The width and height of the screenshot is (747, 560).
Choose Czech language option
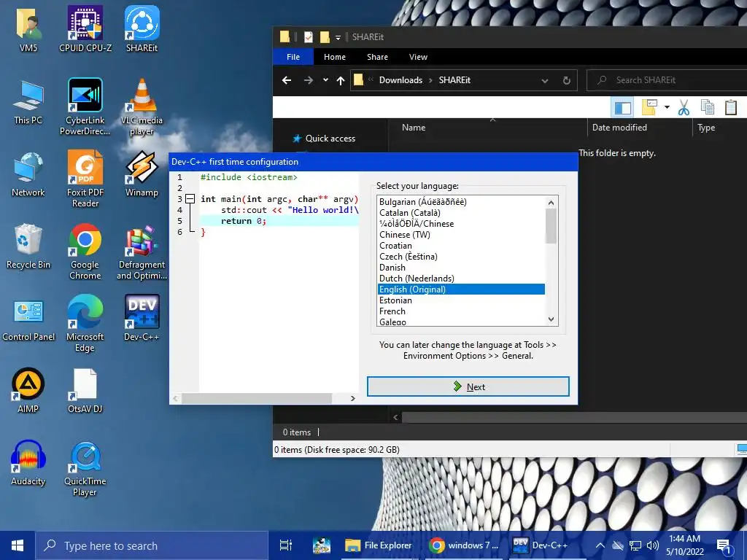(x=461, y=257)
